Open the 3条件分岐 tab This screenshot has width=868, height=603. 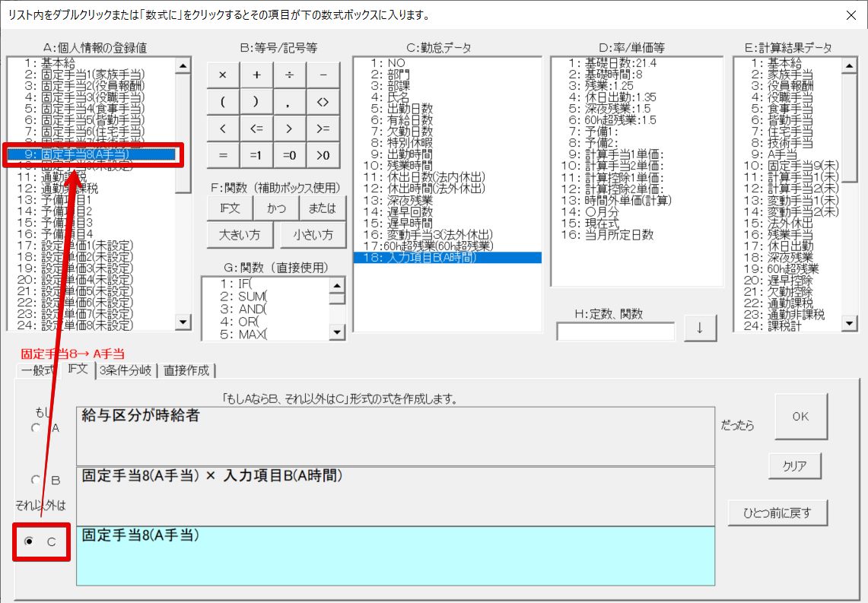click(126, 370)
